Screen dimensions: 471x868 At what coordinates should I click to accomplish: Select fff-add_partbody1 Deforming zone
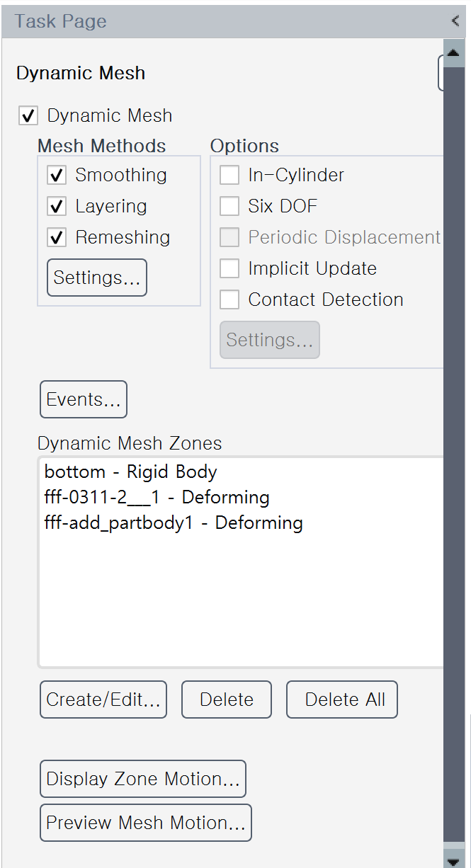[174, 523]
